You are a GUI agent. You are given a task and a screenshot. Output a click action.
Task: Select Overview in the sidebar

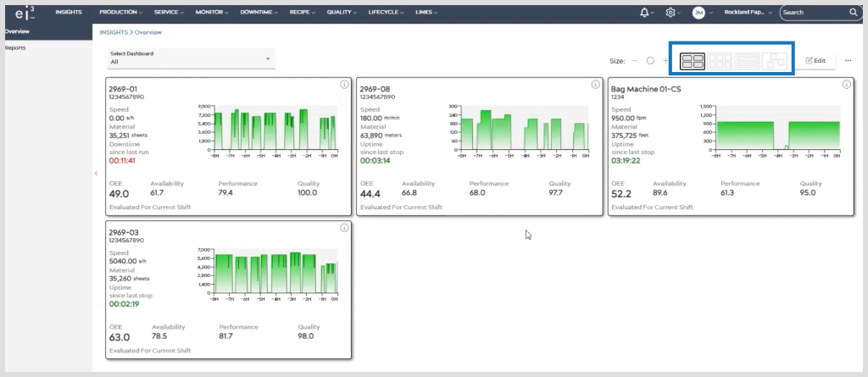pyautogui.click(x=18, y=31)
